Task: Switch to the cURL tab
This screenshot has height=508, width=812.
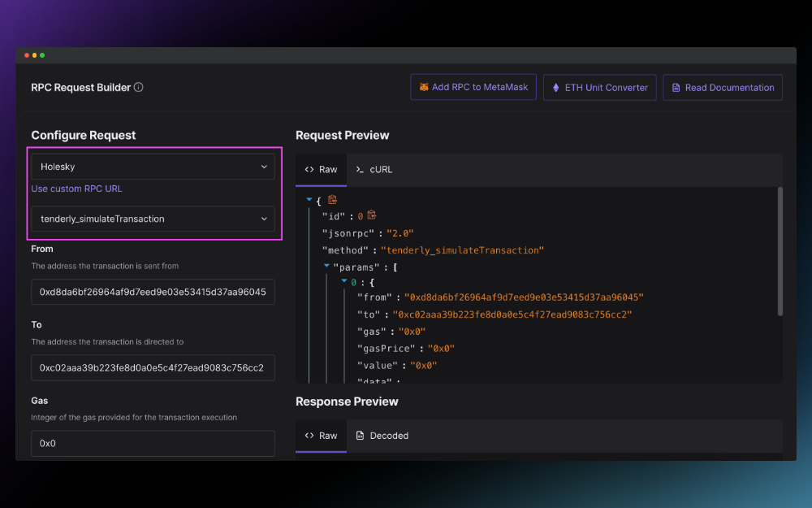Action: click(374, 170)
